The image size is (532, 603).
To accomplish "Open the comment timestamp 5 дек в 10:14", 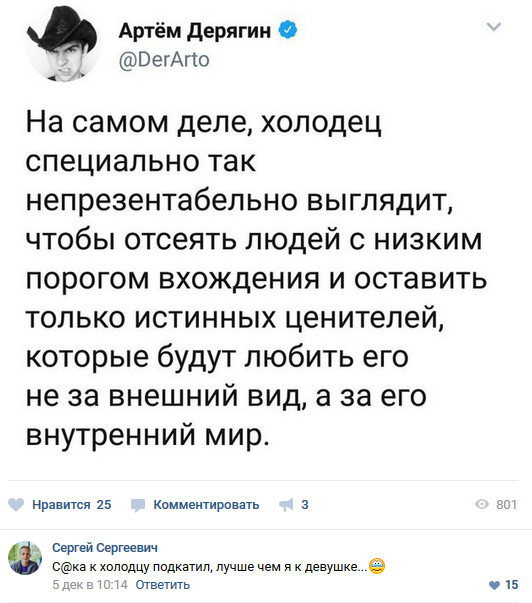I will pyautogui.click(x=90, y=585).
